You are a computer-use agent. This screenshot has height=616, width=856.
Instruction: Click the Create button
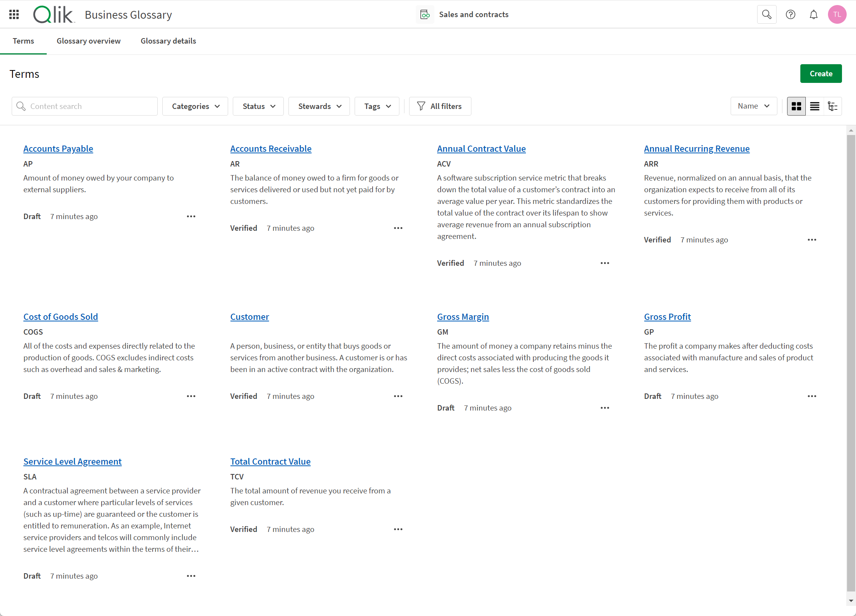(821, 73)
